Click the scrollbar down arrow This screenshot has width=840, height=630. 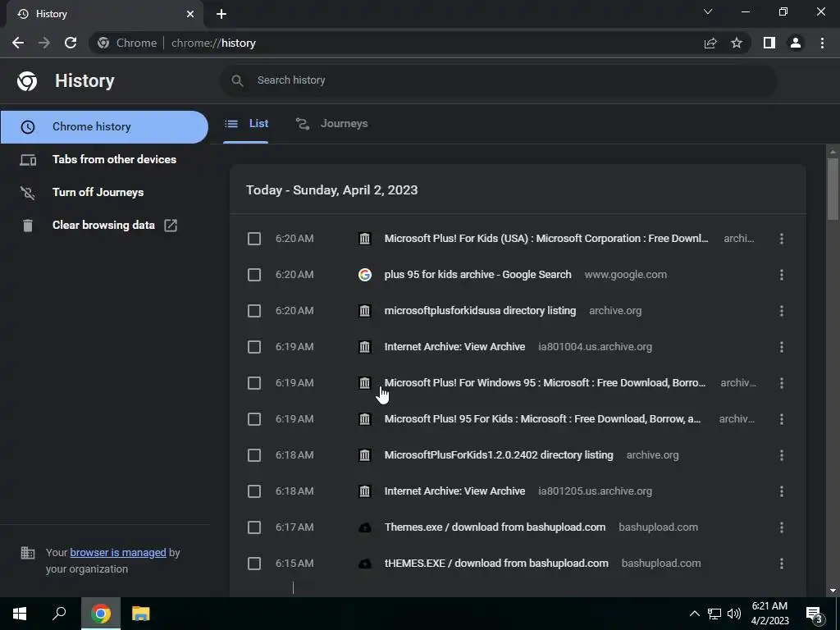pyautogui.click(x=833, y=591)
